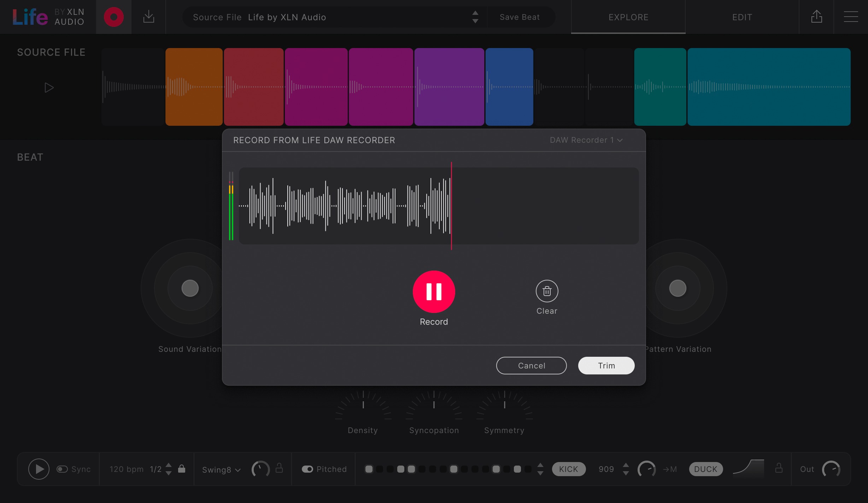Open the Source File selector stepper
868x503 pixels.
pyautogui.click(x=475, y=17)
